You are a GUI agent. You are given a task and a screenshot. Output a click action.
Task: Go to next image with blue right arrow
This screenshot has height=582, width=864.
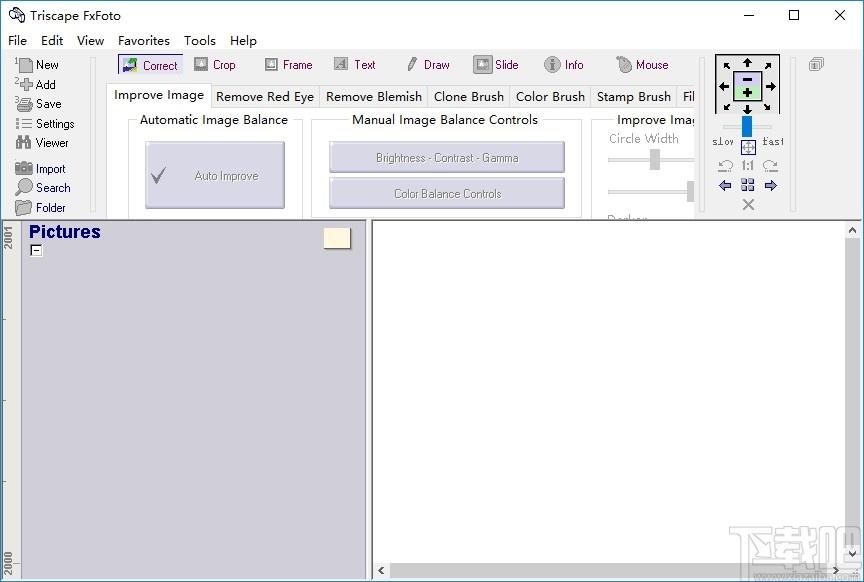771,185
